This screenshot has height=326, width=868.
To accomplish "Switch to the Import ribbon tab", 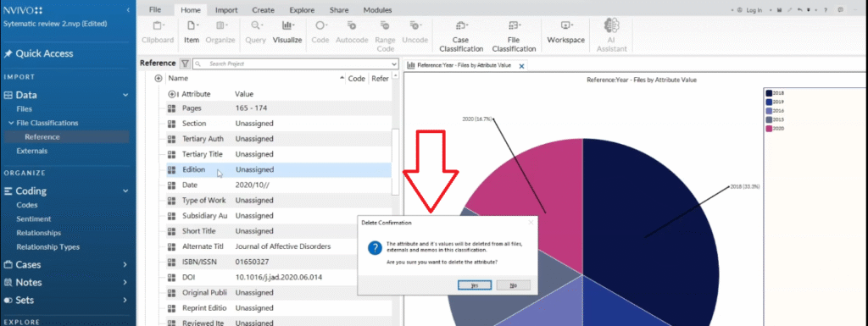I will [226, 10].
